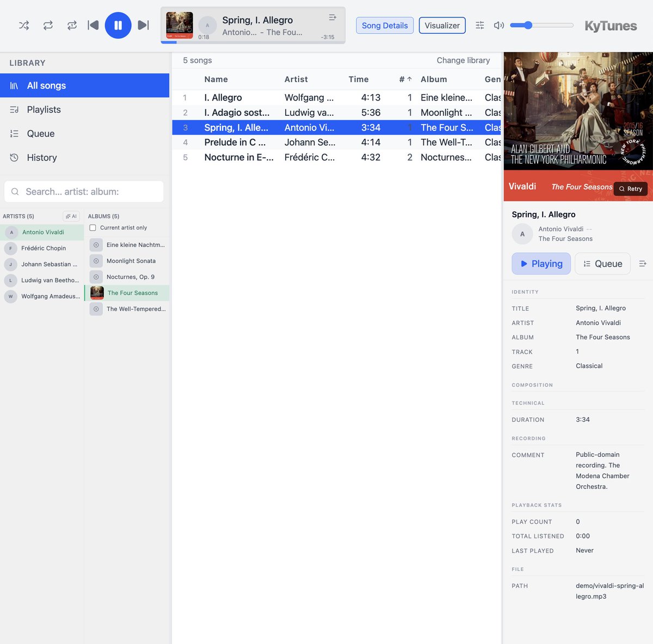Select album Eine kleine Nachtmusik
This screenshot has height=644, width=653.
click(x=127, y=245)
